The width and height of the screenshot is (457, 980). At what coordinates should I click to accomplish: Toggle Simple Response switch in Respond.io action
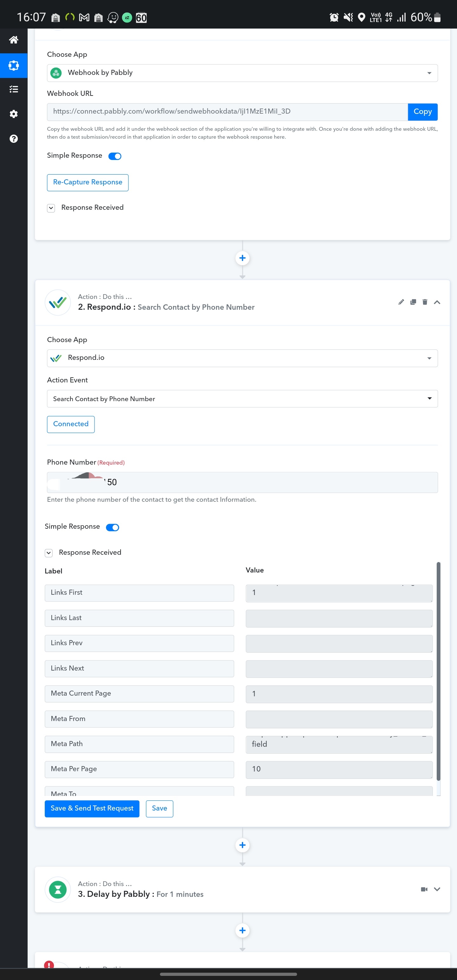(112, 527)
